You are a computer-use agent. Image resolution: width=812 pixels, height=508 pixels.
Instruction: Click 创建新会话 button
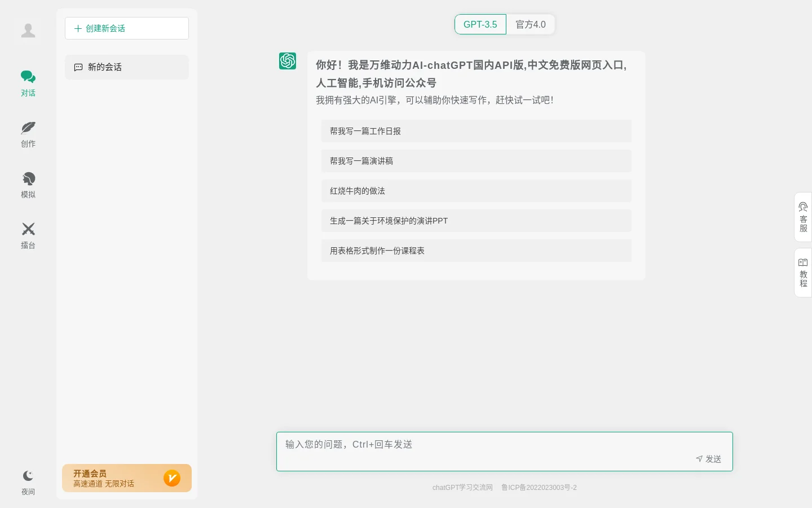tap(127, 28)
